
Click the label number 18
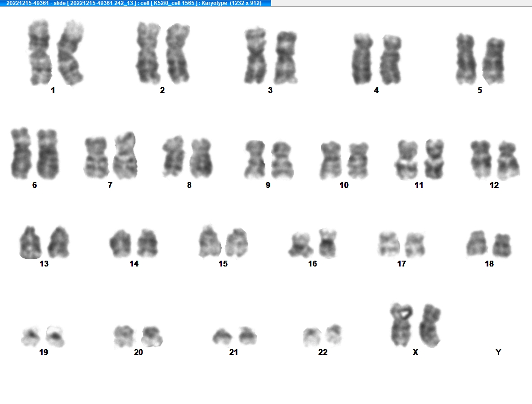click(x=489, y=264)
